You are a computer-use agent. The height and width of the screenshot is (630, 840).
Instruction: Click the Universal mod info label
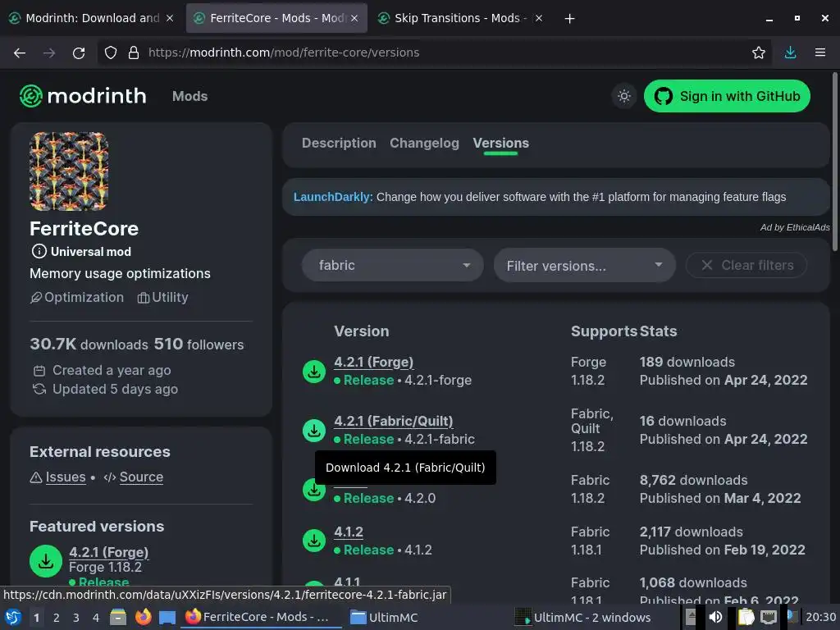point(81,251)
